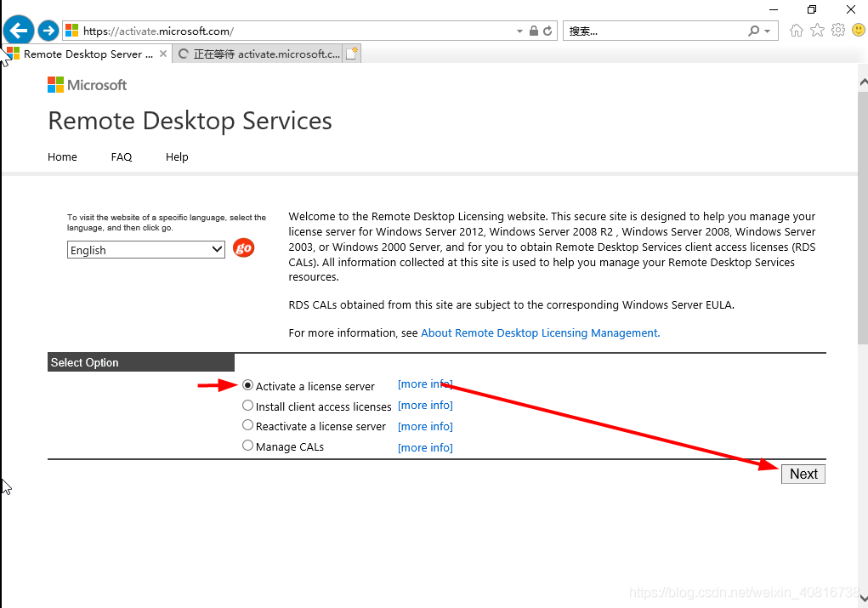Image resolution: width=868 pixels, height=608 pixels.
Task: Open the FAQ navigation menu item
Action: tap(122, 157)
